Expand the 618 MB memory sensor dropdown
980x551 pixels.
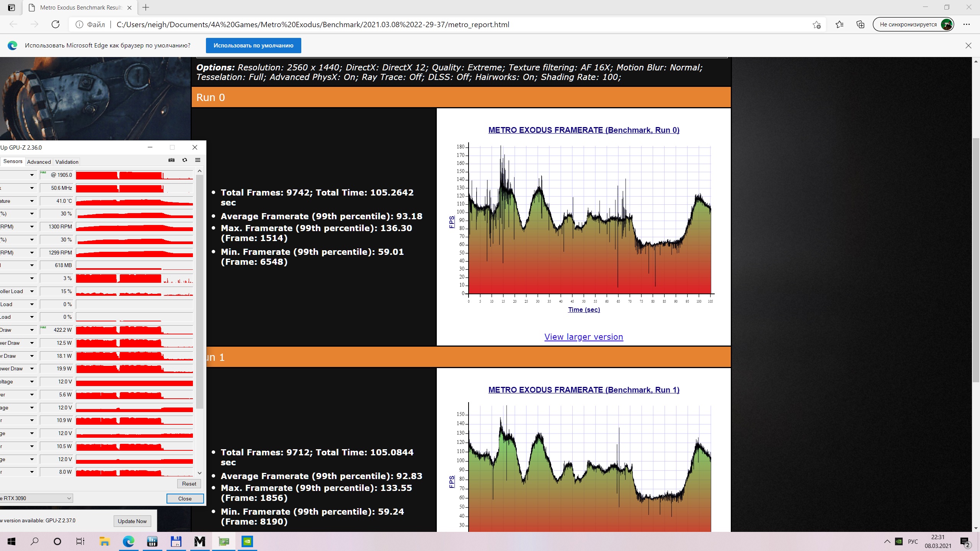[32, 266]
